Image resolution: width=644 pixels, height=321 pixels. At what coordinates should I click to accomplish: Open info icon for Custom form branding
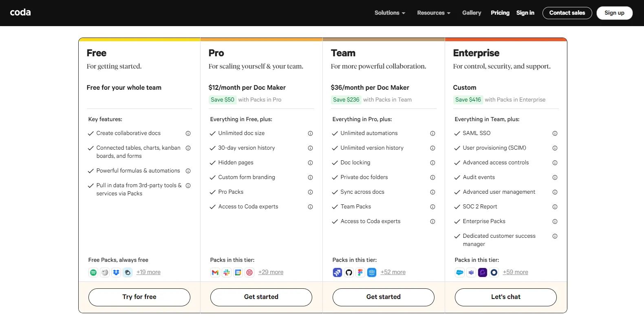311,177
